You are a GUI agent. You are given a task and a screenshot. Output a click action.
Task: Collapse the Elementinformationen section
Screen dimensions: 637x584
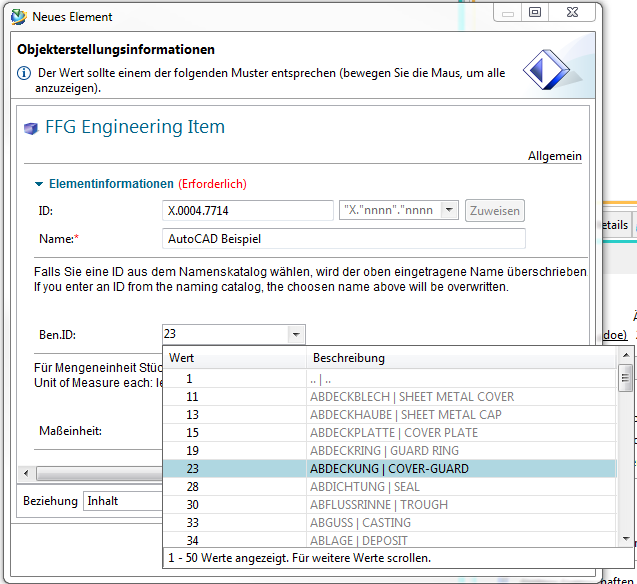[x=39, y=184]
